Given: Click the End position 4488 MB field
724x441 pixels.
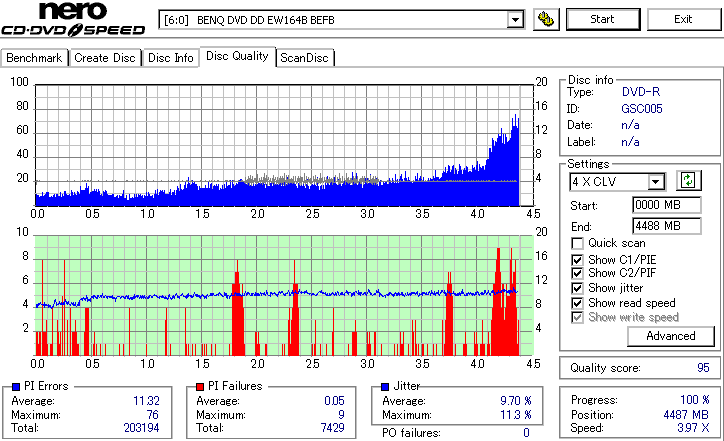Looking at the screenshot, I should [x=667, y=226].
